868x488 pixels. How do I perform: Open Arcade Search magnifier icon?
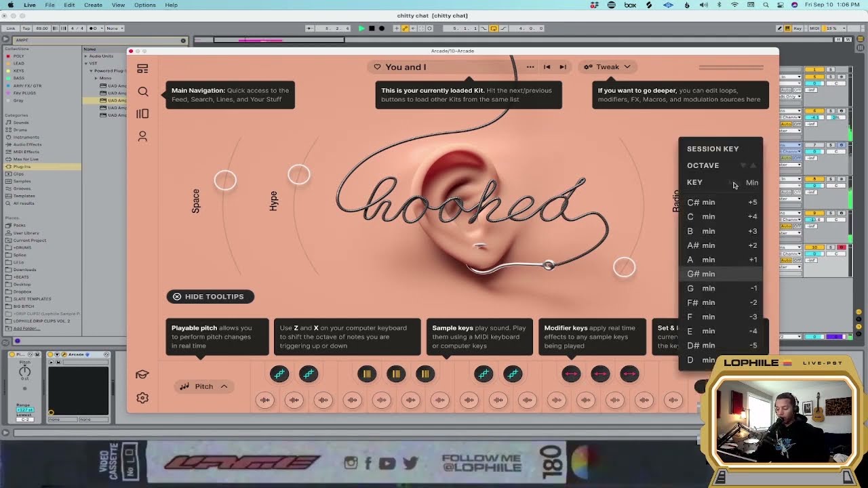142,91
